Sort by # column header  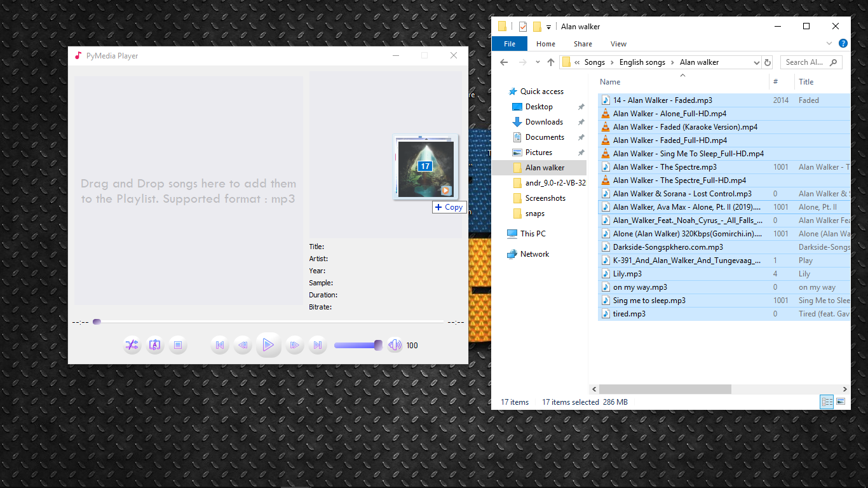coord(782,82)
